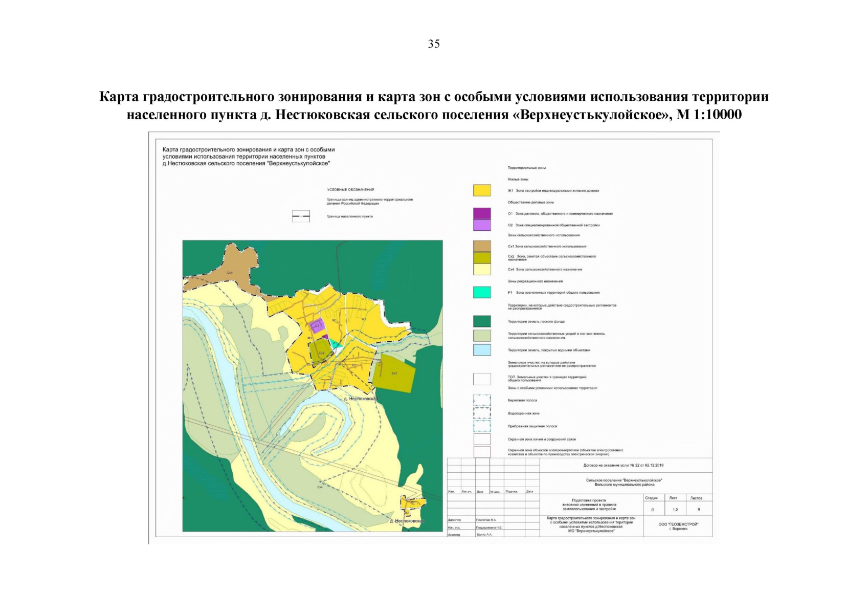Click the Сх4 Зона сельскохозяйственного назначения label
The image size is (868, 614).
545,269
